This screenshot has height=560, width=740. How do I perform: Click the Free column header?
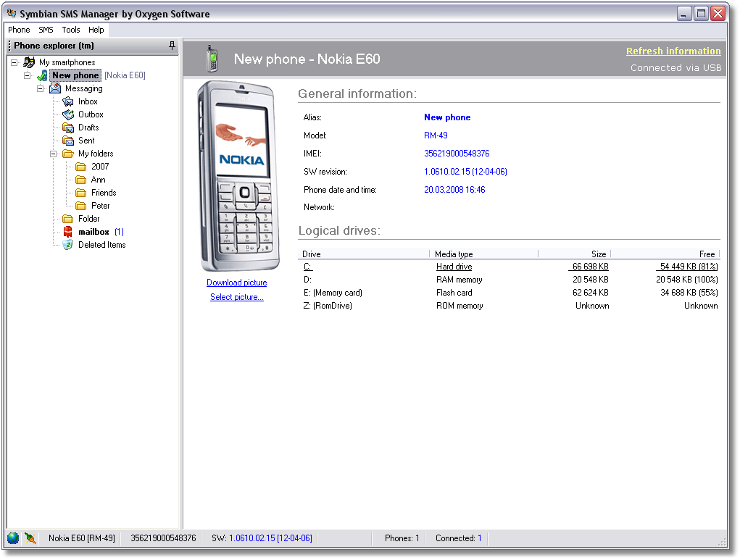point(665,254)
